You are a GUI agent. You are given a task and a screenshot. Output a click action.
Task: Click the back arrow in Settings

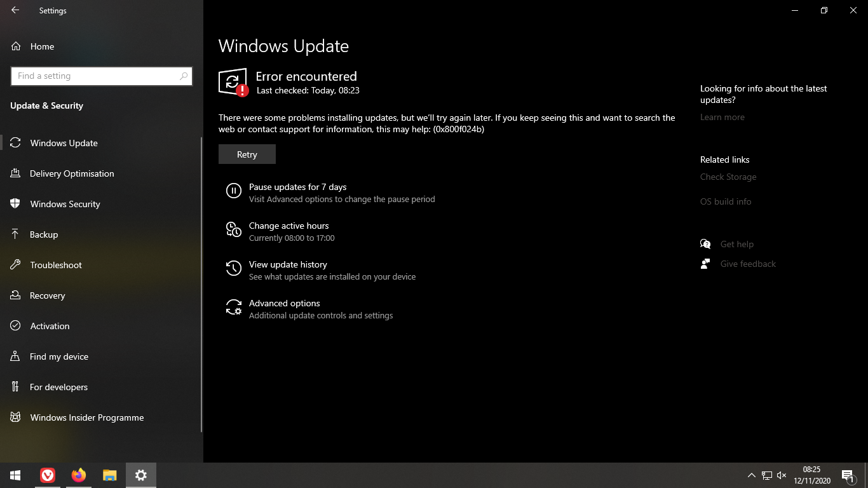[x=15, y=11]
